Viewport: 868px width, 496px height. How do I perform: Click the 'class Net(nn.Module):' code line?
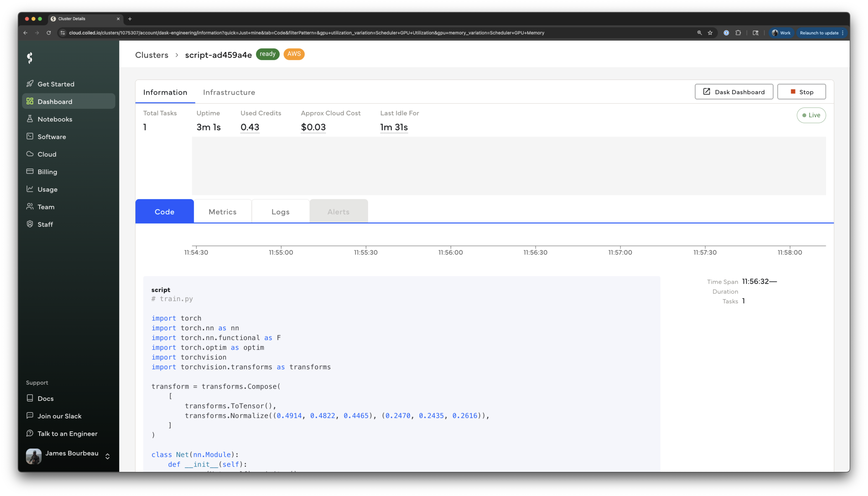pos(195,454)
